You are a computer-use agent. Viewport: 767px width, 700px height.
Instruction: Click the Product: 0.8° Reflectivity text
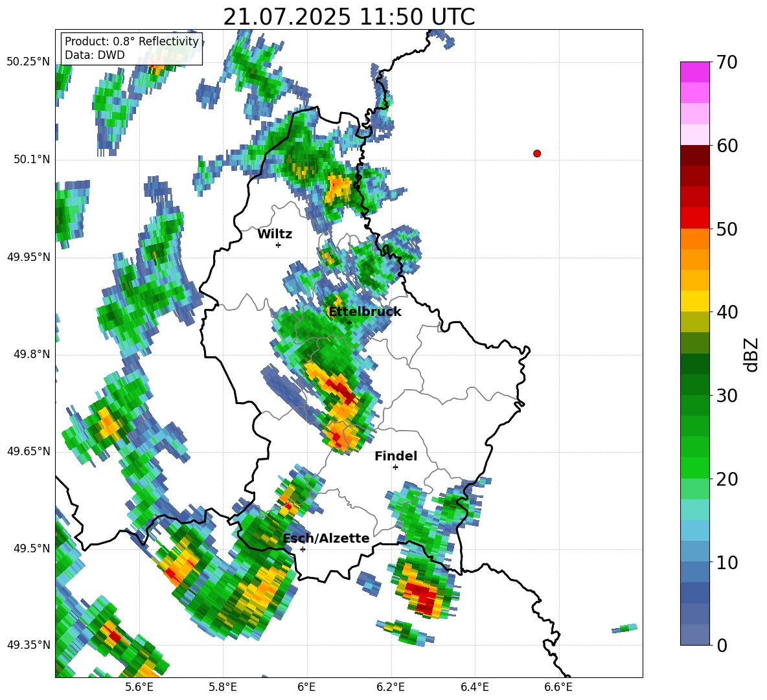132,41
